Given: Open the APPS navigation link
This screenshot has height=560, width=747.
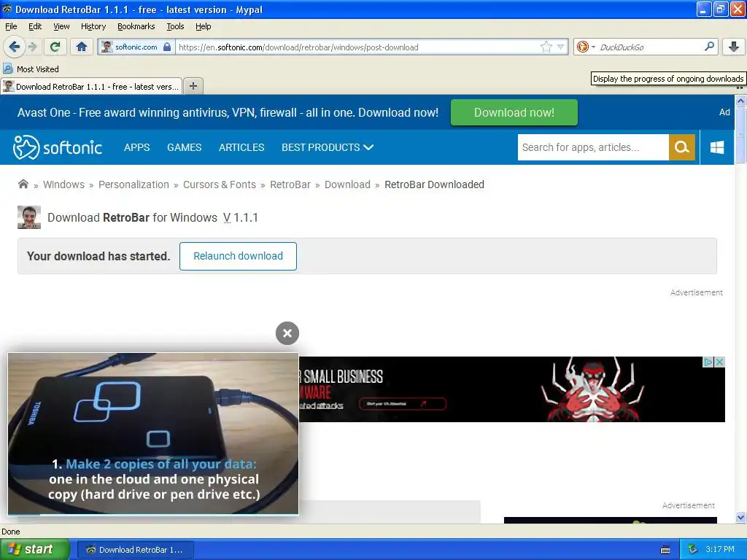Looking at the screenshot, I should [x=136, y=147].
